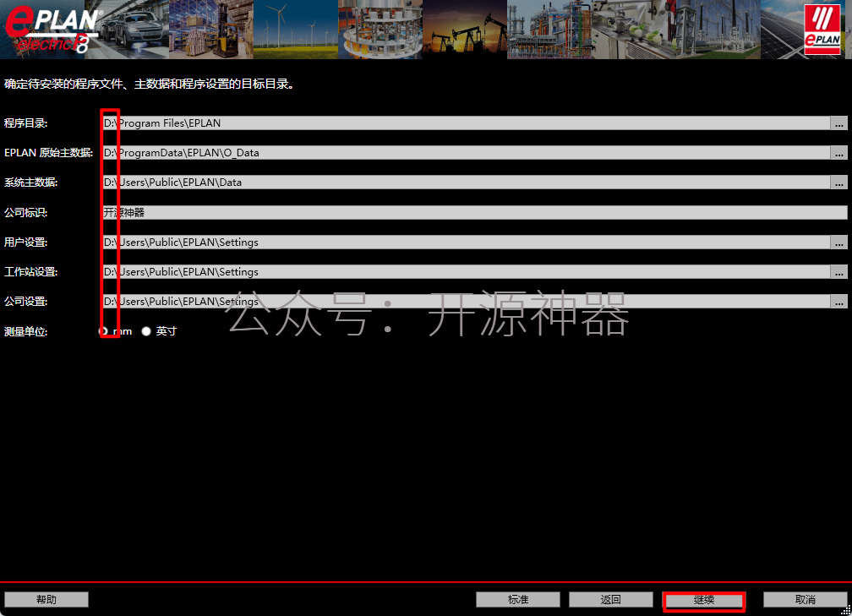Browse for the 公司设置 folder
Viewport: 852px width, 616px height.
[839, 302]
